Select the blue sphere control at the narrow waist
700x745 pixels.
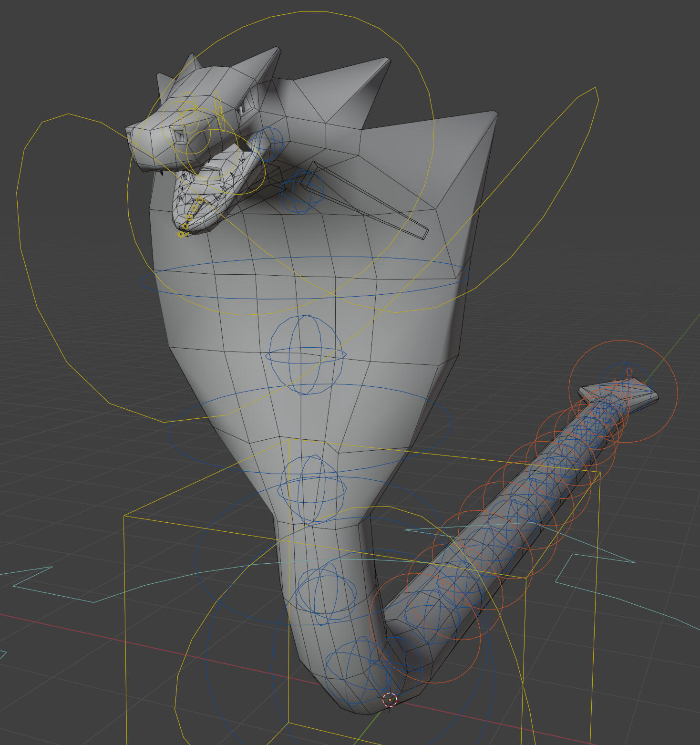(313, 489)
